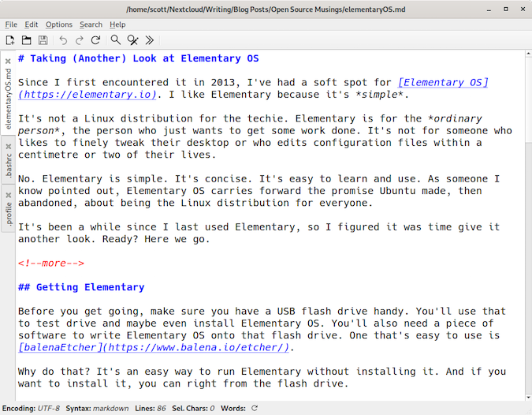532x415 pixels.
Task: Switch to the .bashrc tab
Action: click(8, 166)
